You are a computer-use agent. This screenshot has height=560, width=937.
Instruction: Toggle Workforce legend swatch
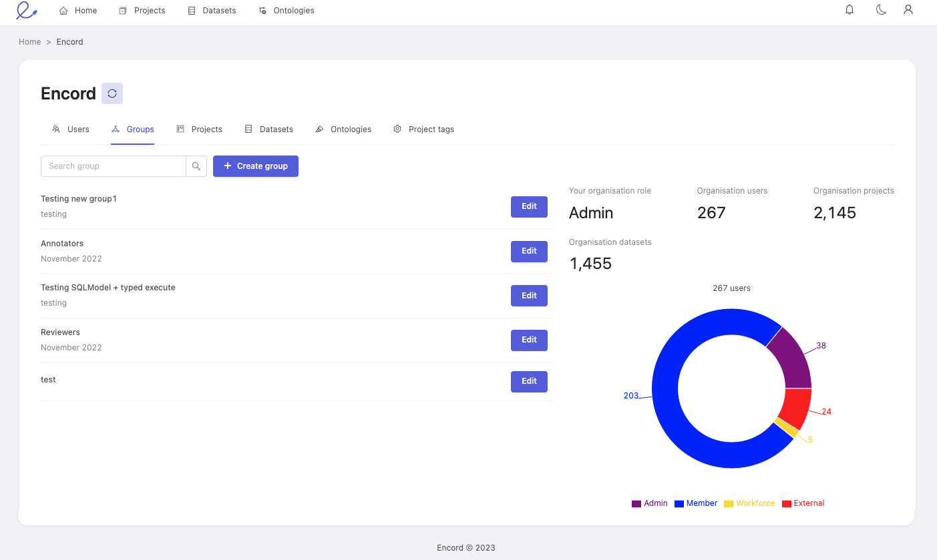(x=729, y=504)
